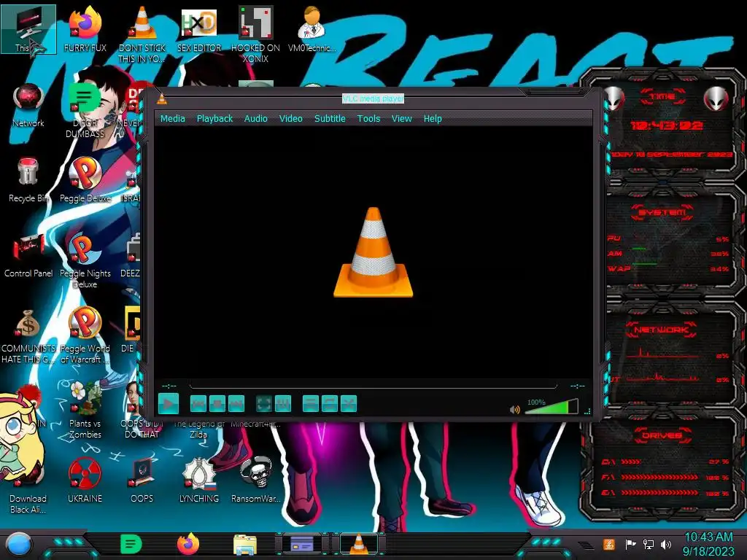Viewport: 747px width, 560px height.
Task: Click the taskbar clock showing 10:43 AM
Action: tap(708, 544)
